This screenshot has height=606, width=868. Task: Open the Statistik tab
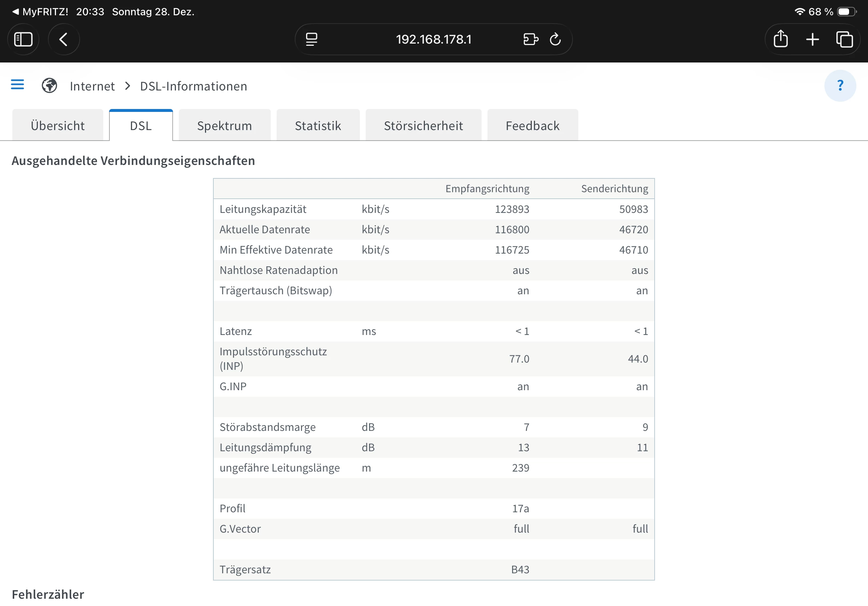[x=318, y=126]
